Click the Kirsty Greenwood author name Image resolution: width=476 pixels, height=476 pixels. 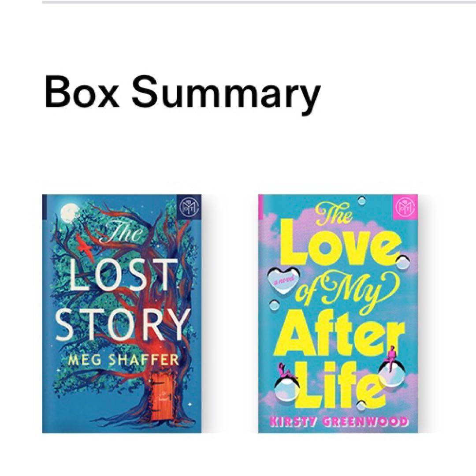click(x=338, y=421)
